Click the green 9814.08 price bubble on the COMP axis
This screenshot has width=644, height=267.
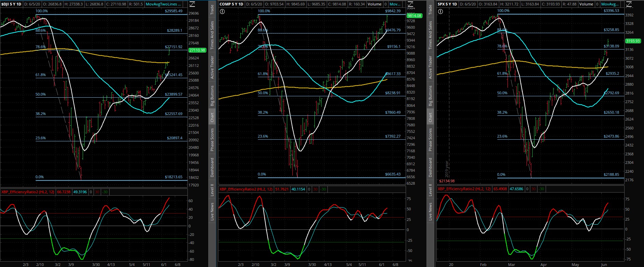point(414,16)
